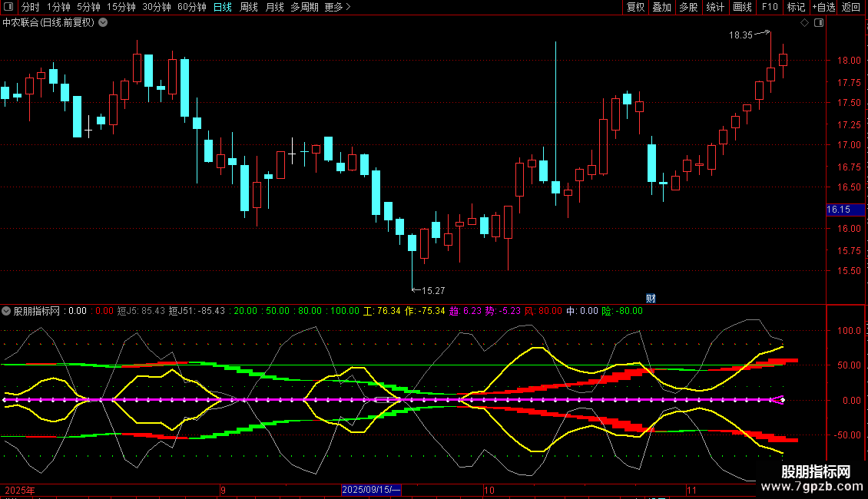
Task: Click the 短J51: -85.43 indicator value
Action: point(197,311)
